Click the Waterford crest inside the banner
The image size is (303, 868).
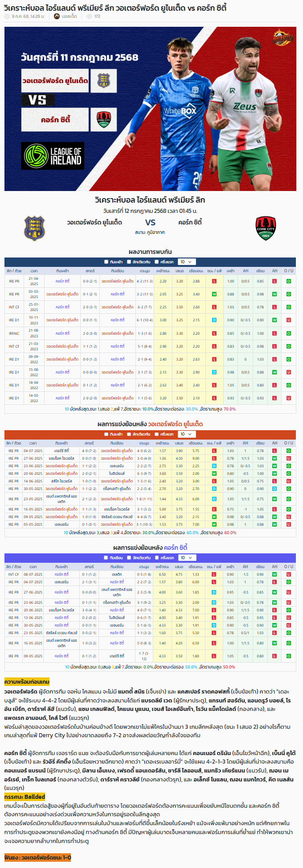tap(103, 81)
